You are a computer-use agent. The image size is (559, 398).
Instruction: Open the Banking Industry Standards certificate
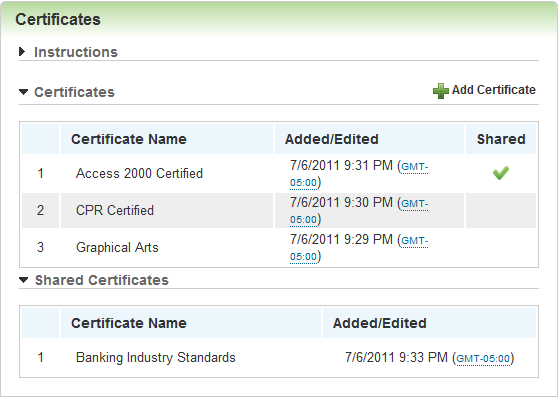[156, 357]
